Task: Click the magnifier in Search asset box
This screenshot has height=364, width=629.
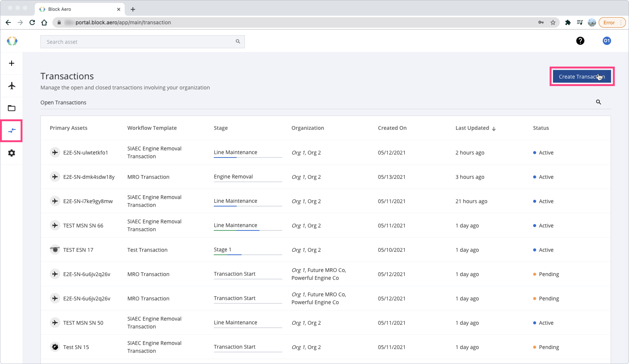Action: (238, 41)
